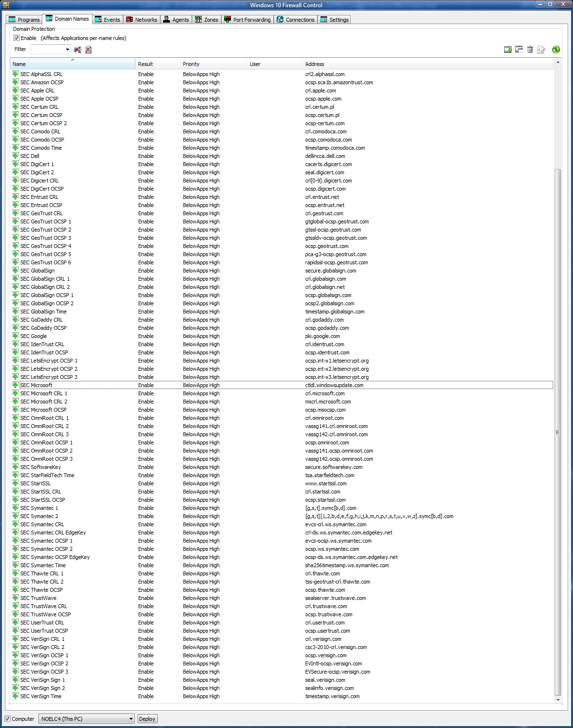
Task: Toggle the Domain Protection Enable checkbox
Action: (x=16, y=38)
